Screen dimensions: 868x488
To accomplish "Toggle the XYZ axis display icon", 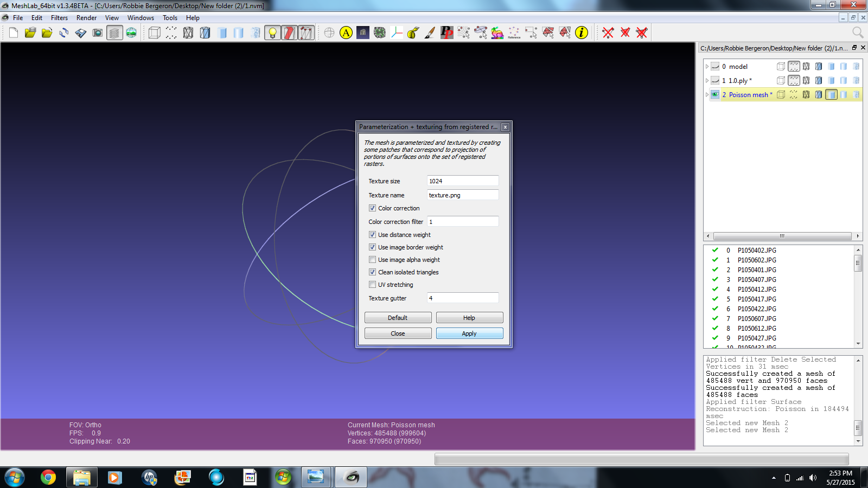I will pyautogui.click(x=397, y=33).
